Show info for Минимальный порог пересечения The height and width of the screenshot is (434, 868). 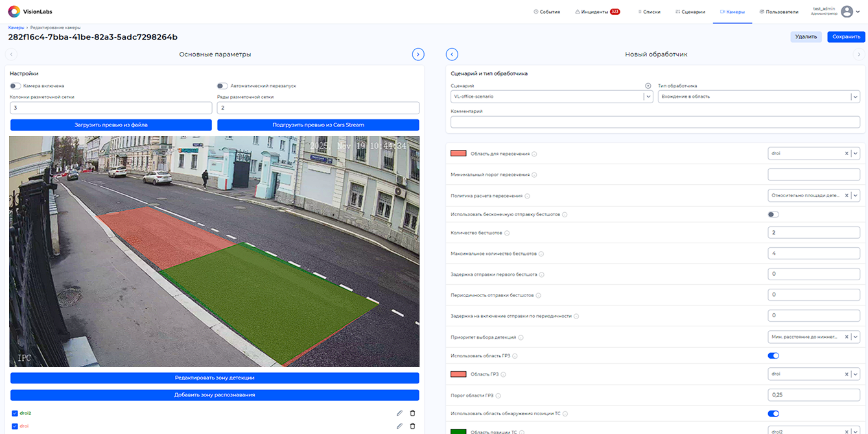point(535,175)
